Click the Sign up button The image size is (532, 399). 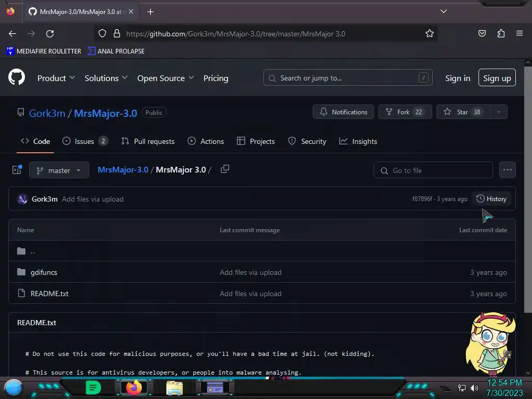click(497, 78)
